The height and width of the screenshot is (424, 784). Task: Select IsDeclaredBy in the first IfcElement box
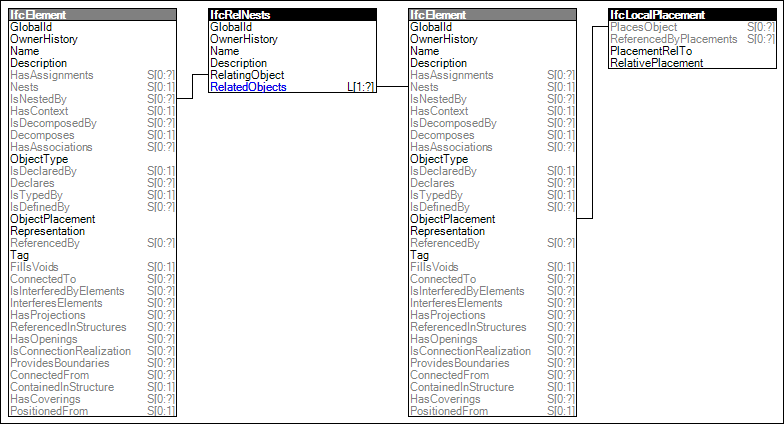coord(43,171)
